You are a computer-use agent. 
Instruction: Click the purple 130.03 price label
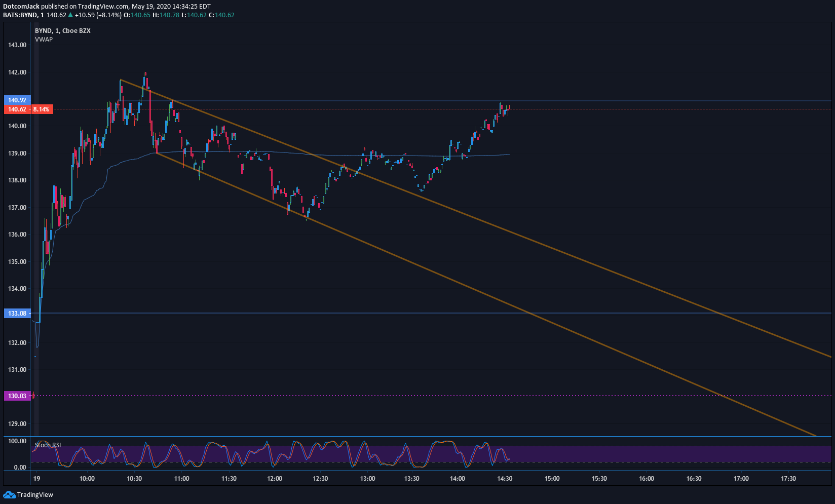[17, 396]
